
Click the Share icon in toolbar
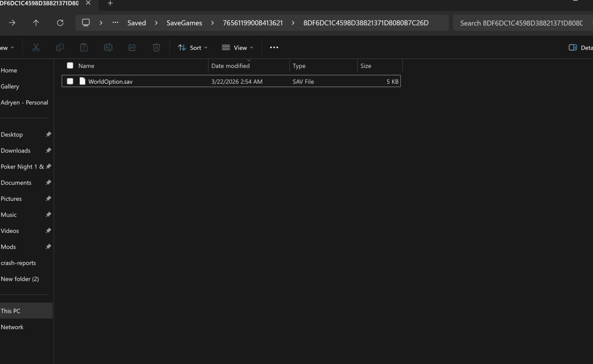[x=132, y=47]
